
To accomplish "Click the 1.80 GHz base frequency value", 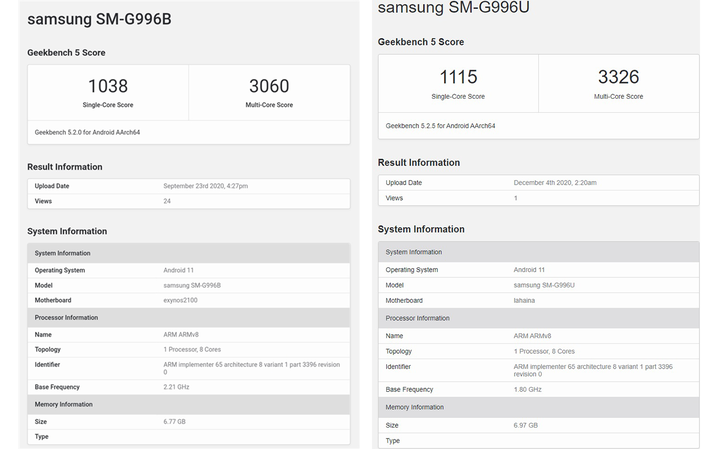I will coord(529,389).
